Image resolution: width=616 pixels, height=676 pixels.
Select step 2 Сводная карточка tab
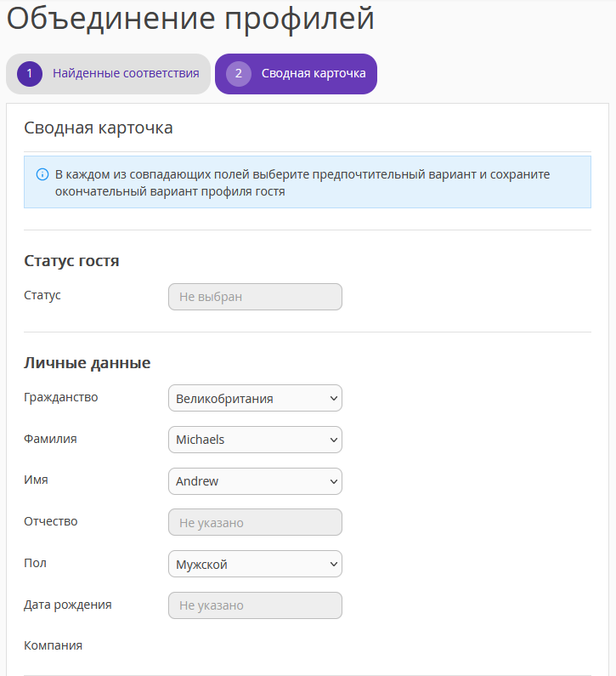coord(296,74)
